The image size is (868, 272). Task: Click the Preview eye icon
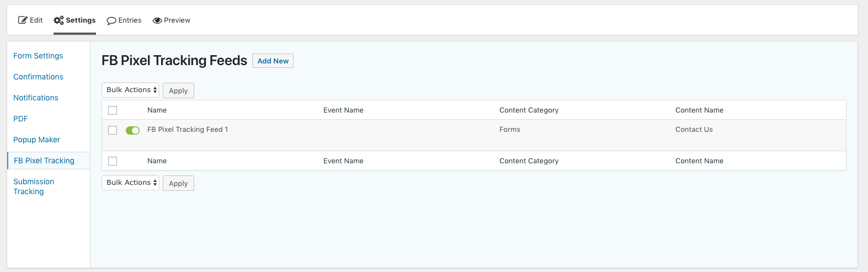point(157,20)
